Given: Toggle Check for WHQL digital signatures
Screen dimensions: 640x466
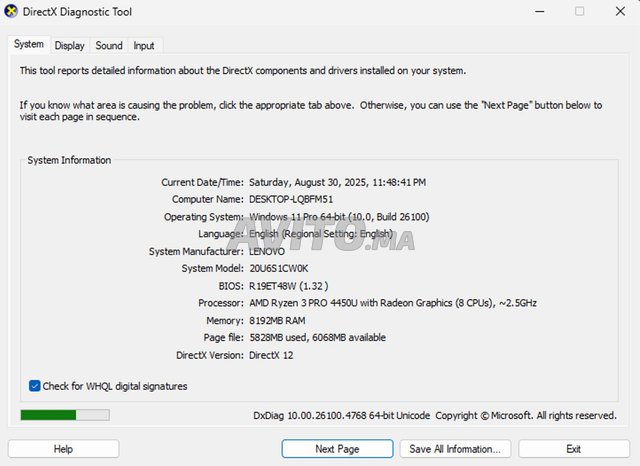Looking at the screenshot, I should (x=35, y=386).
